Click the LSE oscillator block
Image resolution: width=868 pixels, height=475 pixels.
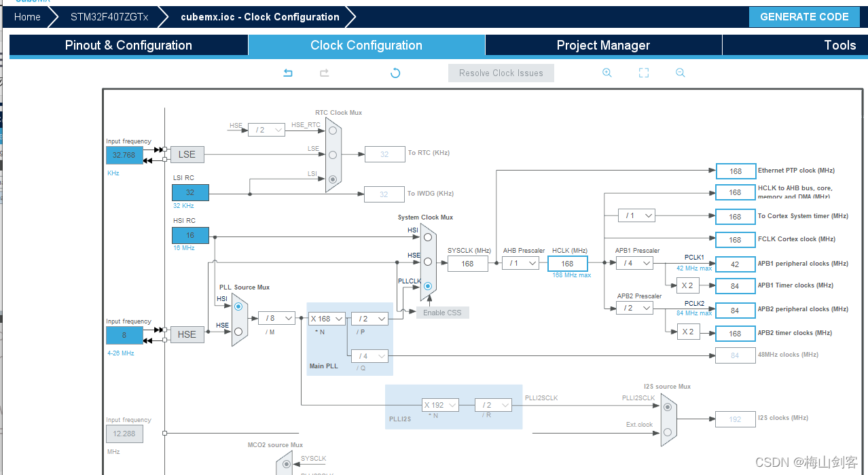click(x=187, y=154)
